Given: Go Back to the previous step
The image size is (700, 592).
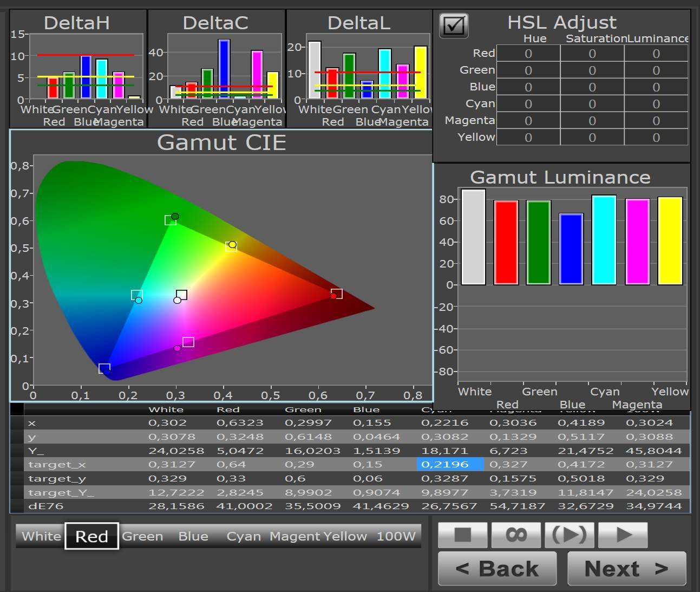Looking at the screenshot, I should 497,569.
